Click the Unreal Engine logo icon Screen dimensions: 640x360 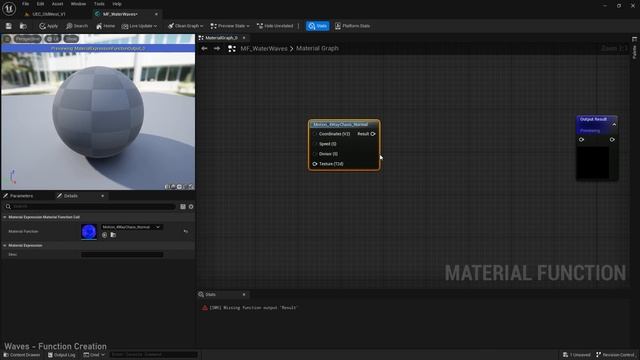(x=9, y=8)
